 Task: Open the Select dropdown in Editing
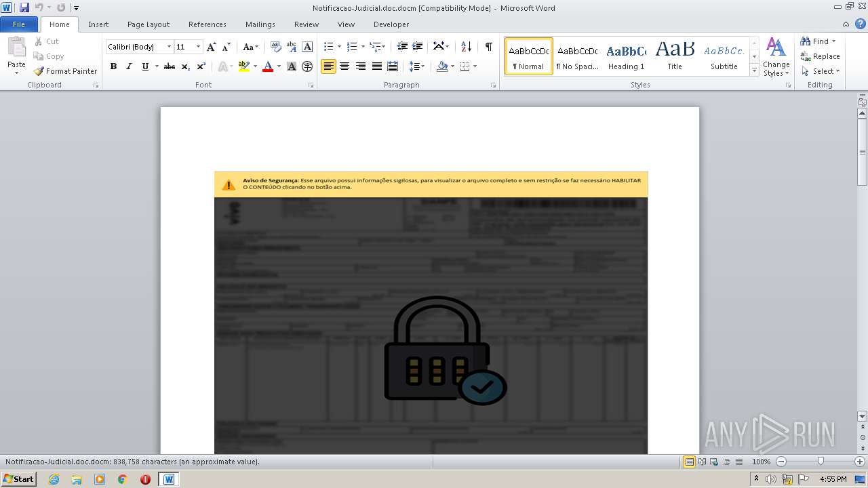click(820, 71)
